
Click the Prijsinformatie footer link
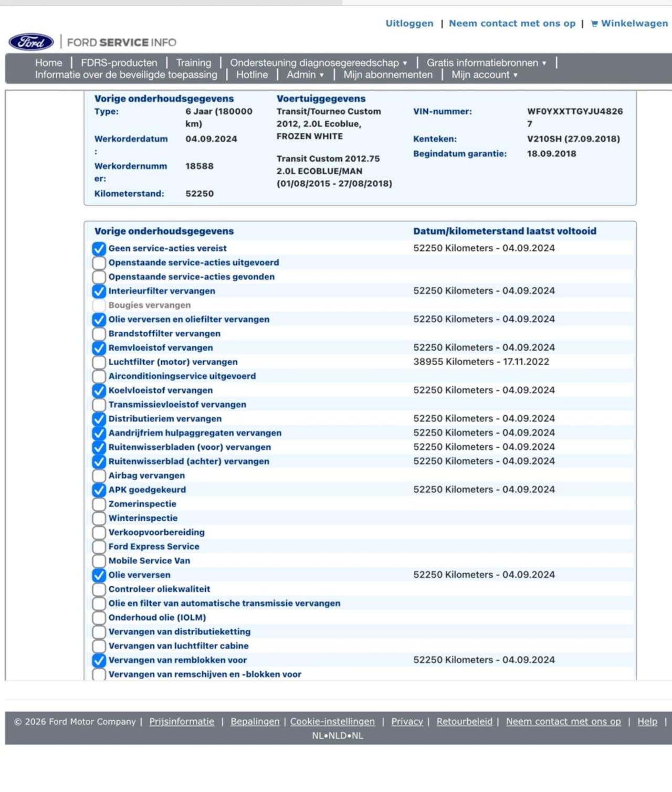[182, 722]
